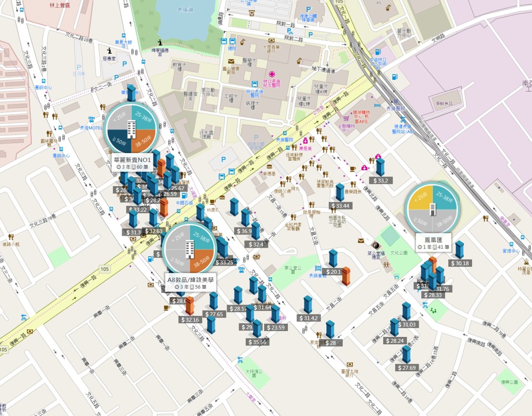Click the building marker above $23.59
This screenshot has height=416, width=532.
275,314
